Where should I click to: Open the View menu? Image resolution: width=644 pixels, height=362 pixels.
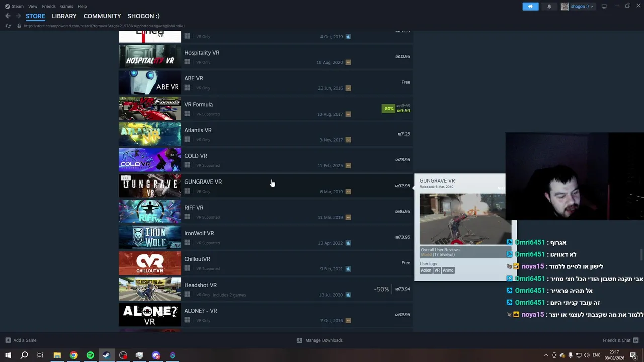point(33,6)
